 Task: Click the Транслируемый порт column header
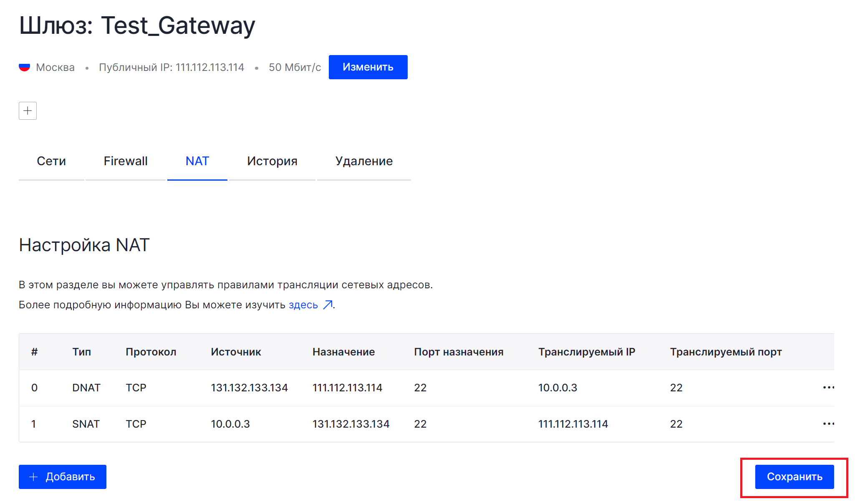[726, 352]
